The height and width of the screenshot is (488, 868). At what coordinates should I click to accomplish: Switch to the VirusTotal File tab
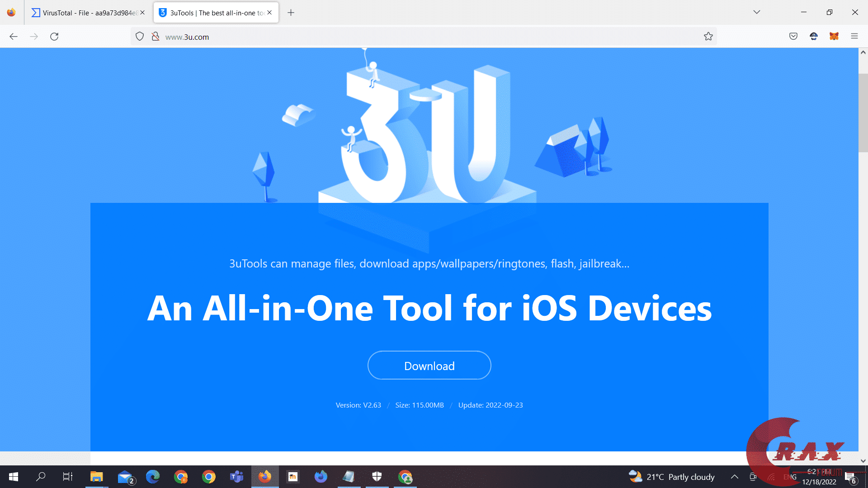coord(88,13)
